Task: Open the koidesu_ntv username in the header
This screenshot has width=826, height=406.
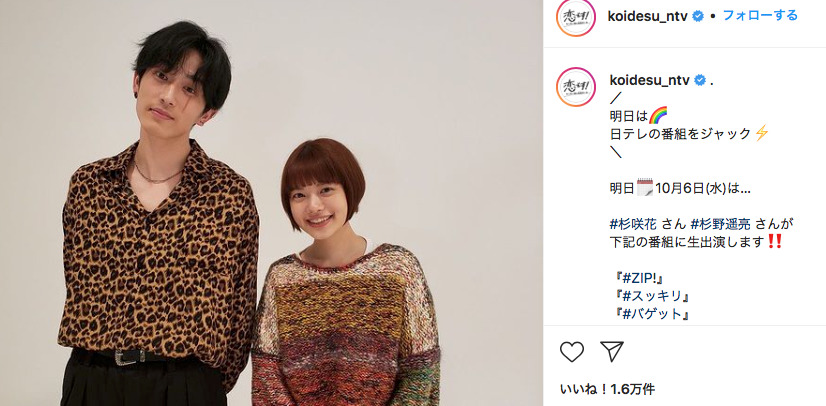Action: point(648,16)
